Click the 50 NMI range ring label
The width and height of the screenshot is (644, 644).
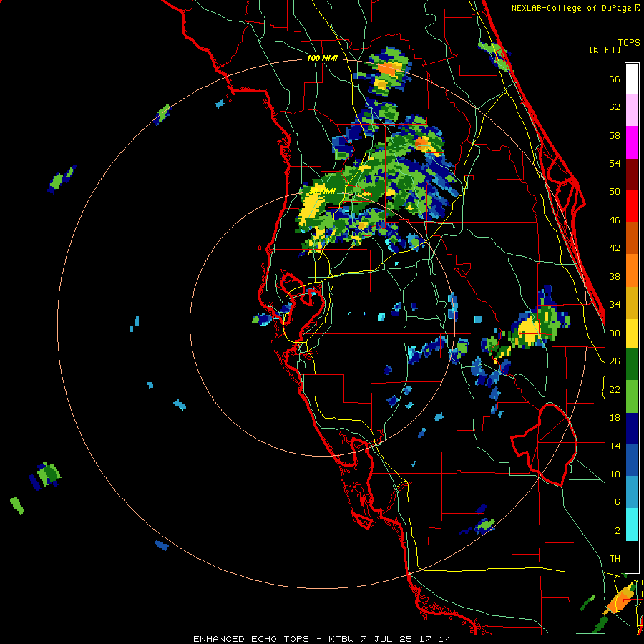(x=323, y=191)
